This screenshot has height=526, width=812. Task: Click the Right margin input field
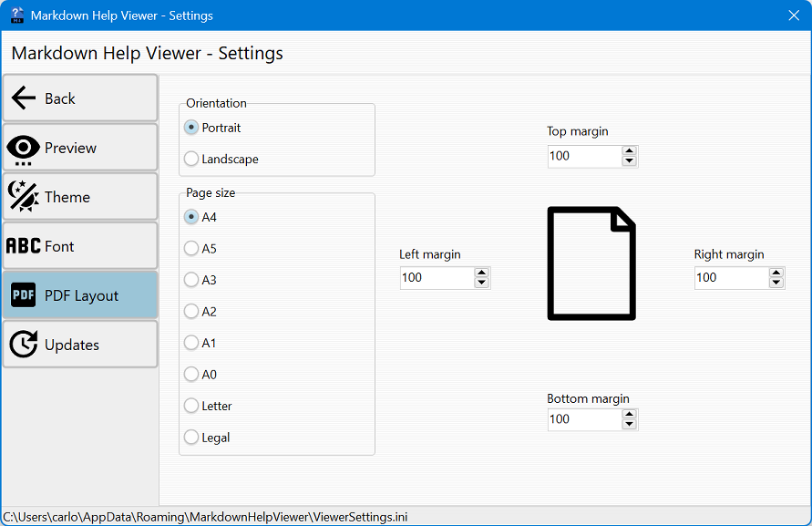coord(731,278)
